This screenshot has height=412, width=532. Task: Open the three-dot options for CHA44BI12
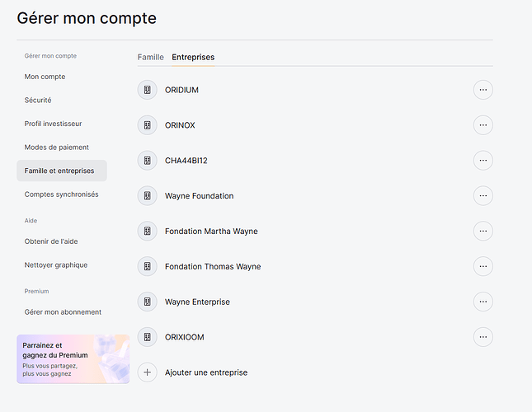pos(483,161)
